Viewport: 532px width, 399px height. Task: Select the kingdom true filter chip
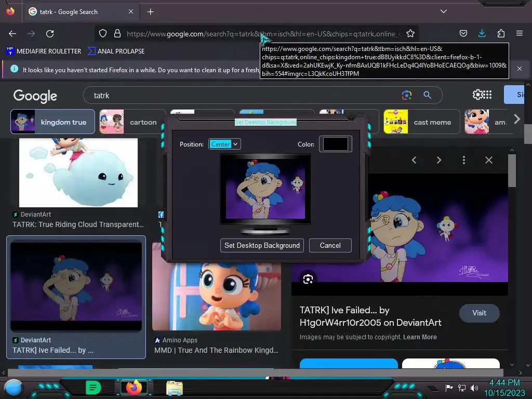[x=52, y=122]
